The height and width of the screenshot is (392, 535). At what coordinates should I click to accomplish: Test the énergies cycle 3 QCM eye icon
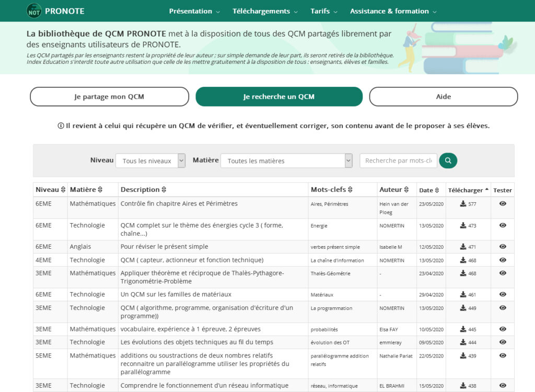click(x=503, y=225)
